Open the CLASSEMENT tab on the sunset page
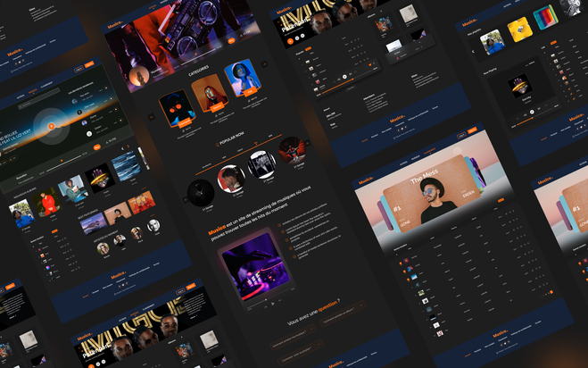 coord(47,85)
